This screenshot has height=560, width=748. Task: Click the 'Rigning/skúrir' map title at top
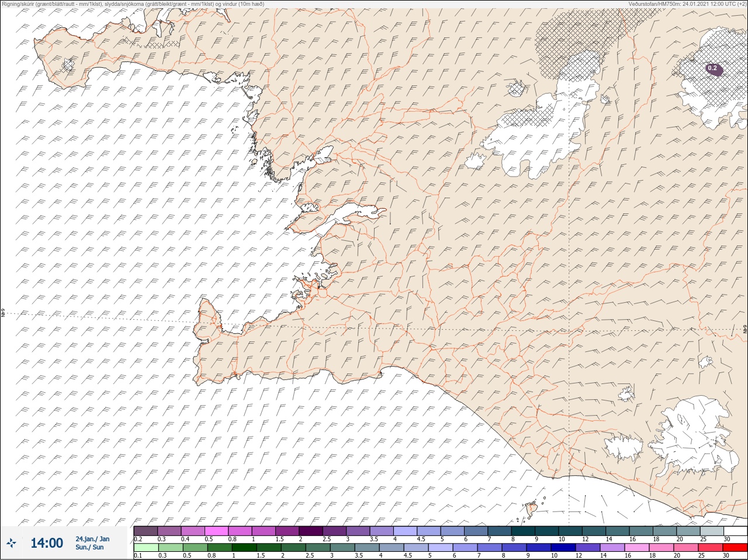pos(133,4)
